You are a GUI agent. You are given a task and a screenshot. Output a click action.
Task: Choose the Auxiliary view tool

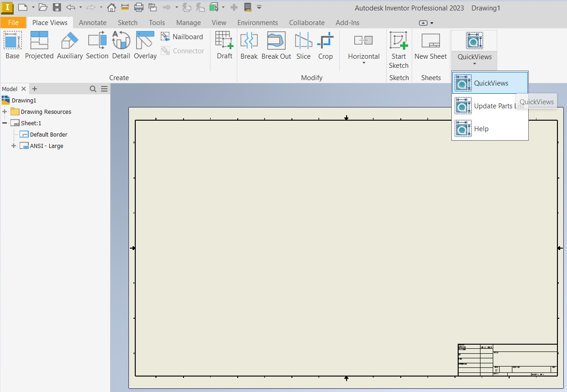[70, 45]
